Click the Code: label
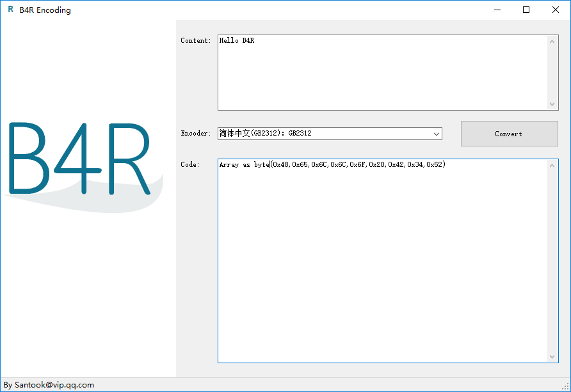The width and height of the screenshot is (571, 392). (190, 164)
